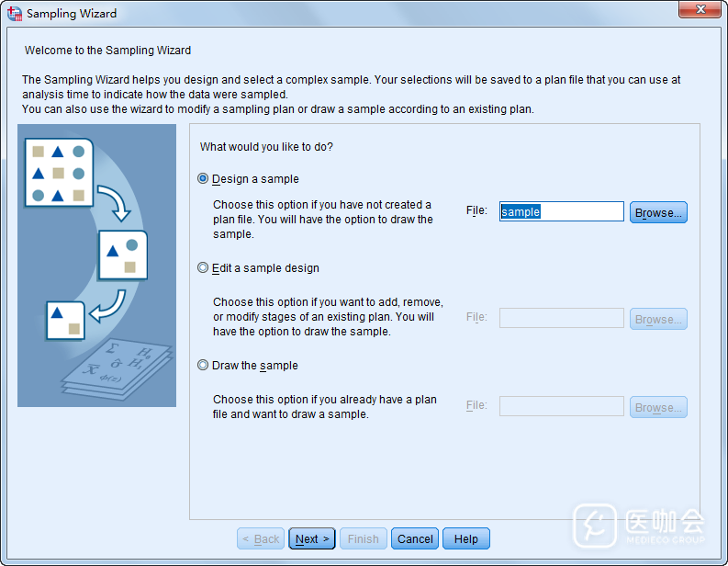The height and width of the screenshot is (566, 728).
Task: Click the File field for Draw the sample
Action: [561, 407]
